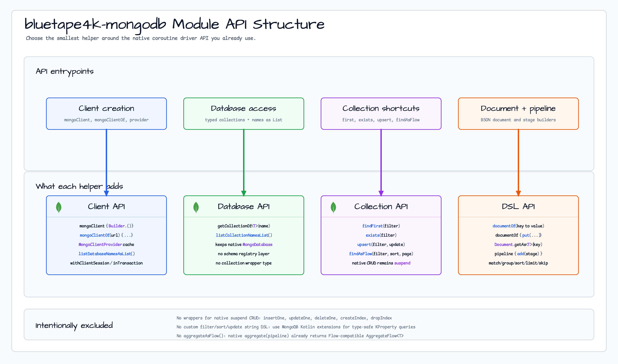Click the 'What each helper adds' heading
618x364 pixels.
[79, 186]
